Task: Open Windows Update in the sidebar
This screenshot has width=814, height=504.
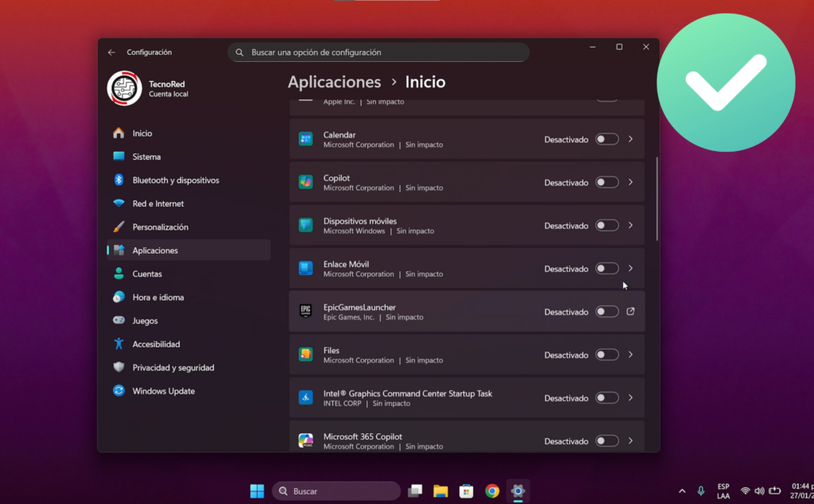Action: coord(163,391)
